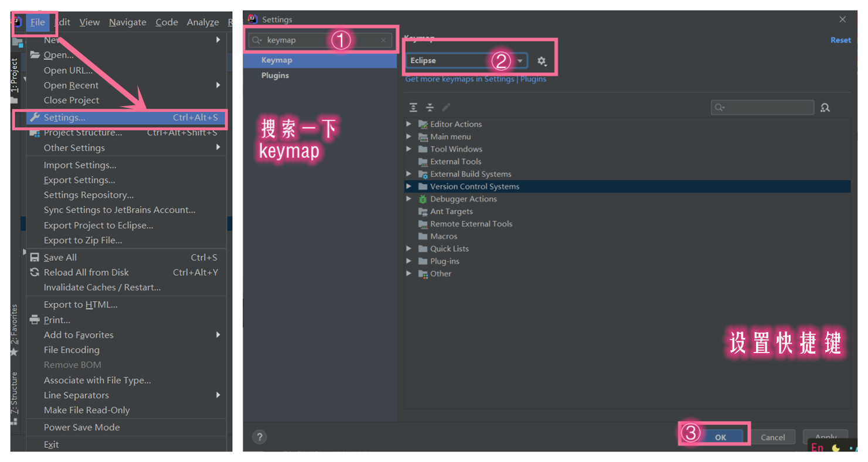This screenshot has height=462, width=868.
Task: Expand Line Separators submenu
Action: point(127,395)
